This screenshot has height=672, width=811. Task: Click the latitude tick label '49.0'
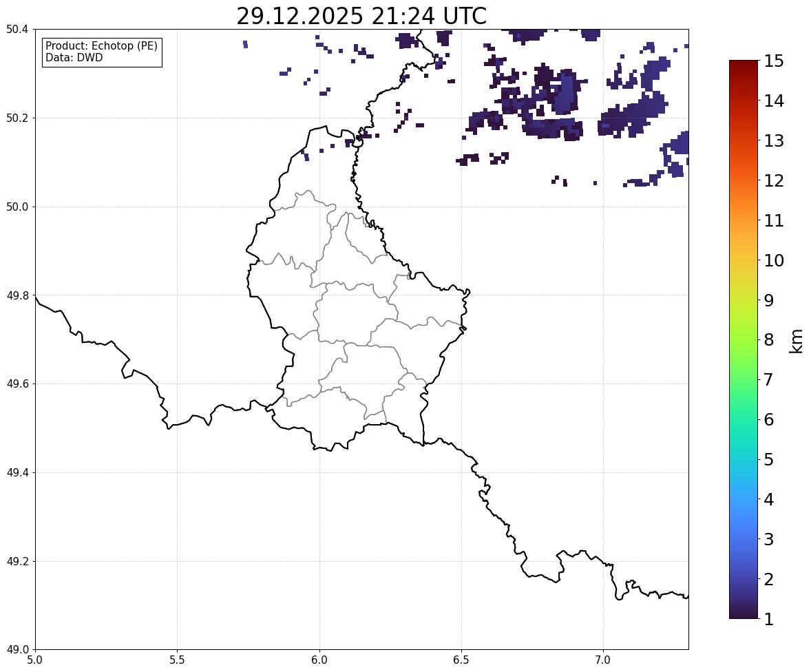coord(17,650)
